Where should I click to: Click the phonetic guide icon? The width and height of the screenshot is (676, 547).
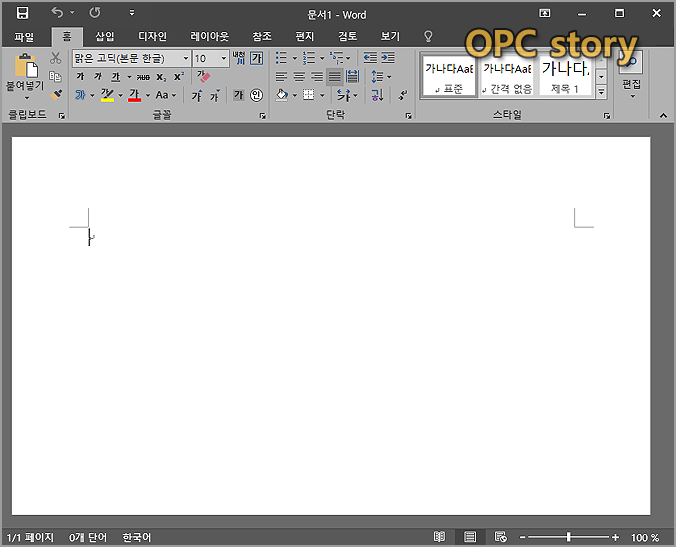(238, 58)
